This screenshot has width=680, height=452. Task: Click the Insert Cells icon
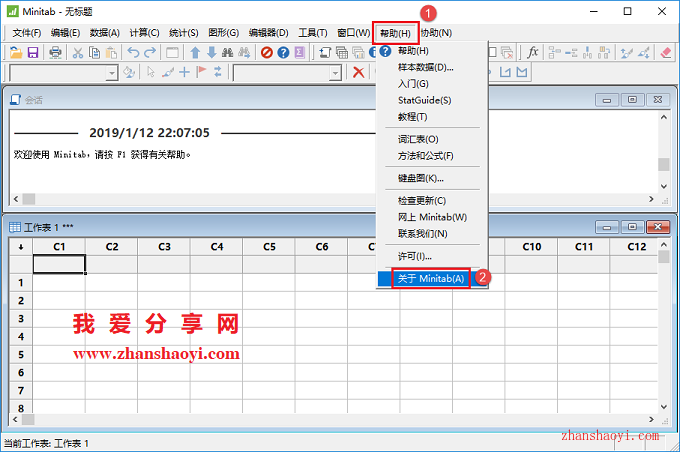(x=554, y=52)
